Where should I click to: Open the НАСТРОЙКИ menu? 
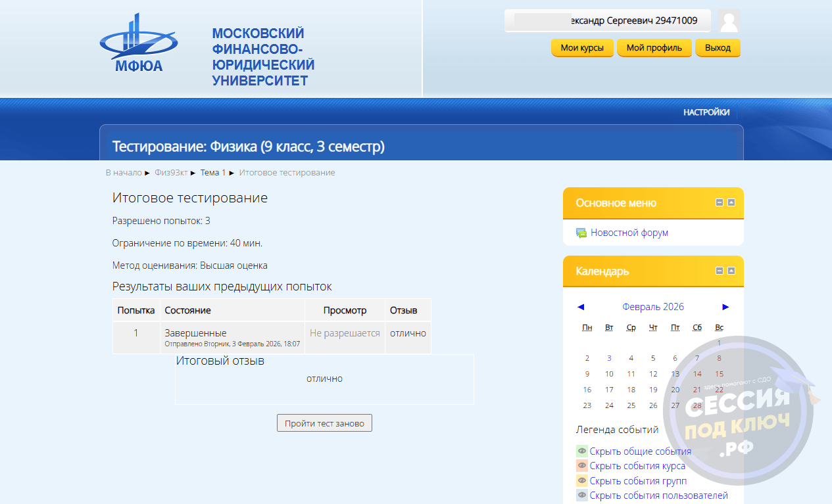tap(706, 112)
